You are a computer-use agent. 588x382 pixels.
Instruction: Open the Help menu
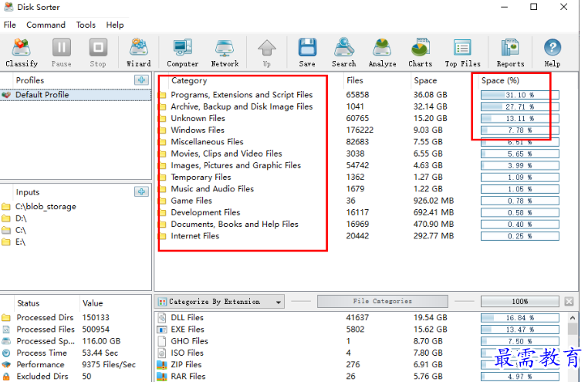115,25
